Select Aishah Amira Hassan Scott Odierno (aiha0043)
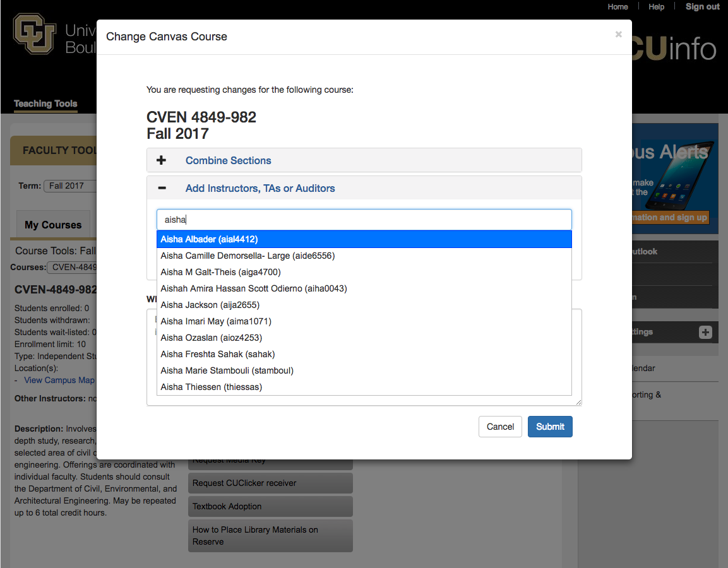The height and width of the screenshot is (568, 728). click(x=364, y=288)
